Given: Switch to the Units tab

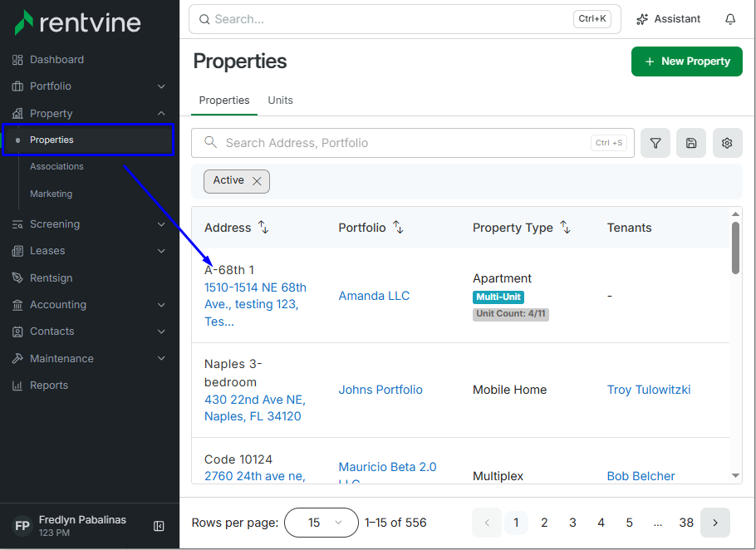Looking at the screenshot, I should pos(280,101).
